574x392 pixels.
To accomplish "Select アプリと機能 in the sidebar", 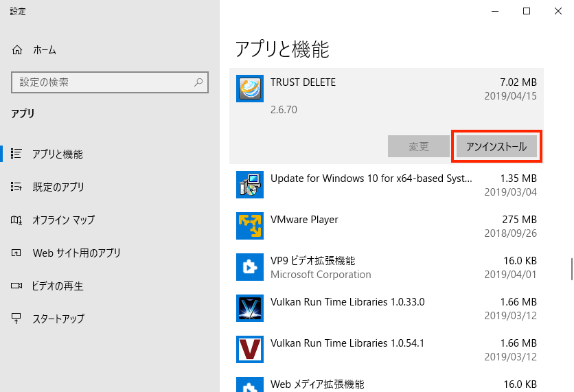I will (x=57, y=154).
